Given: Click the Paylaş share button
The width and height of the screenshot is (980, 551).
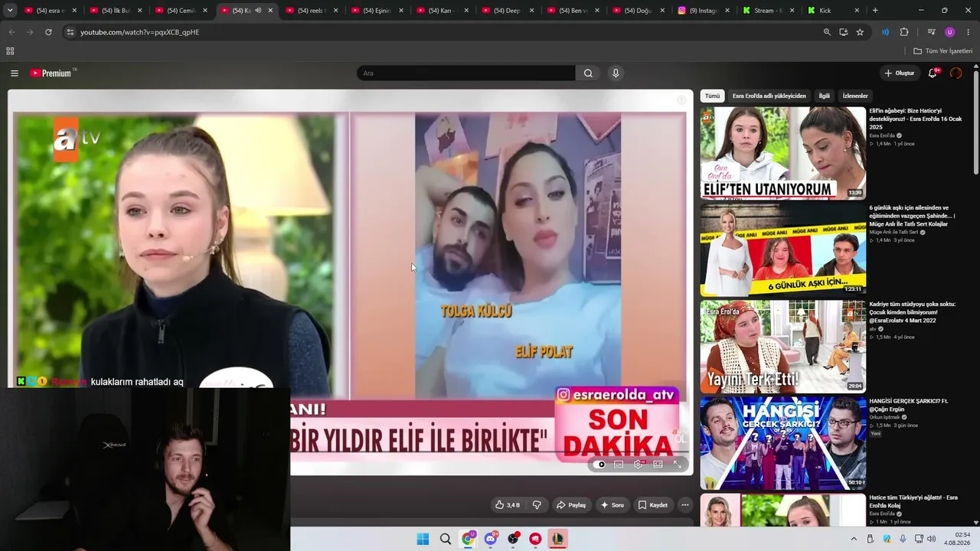Looking at the screenshot, I should [x=570, y=505].
